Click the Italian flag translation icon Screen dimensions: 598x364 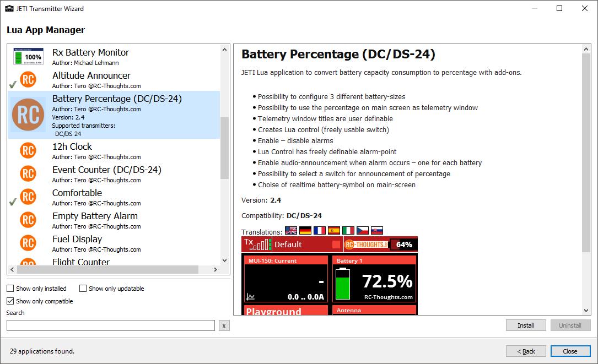(x=348, y=231)
